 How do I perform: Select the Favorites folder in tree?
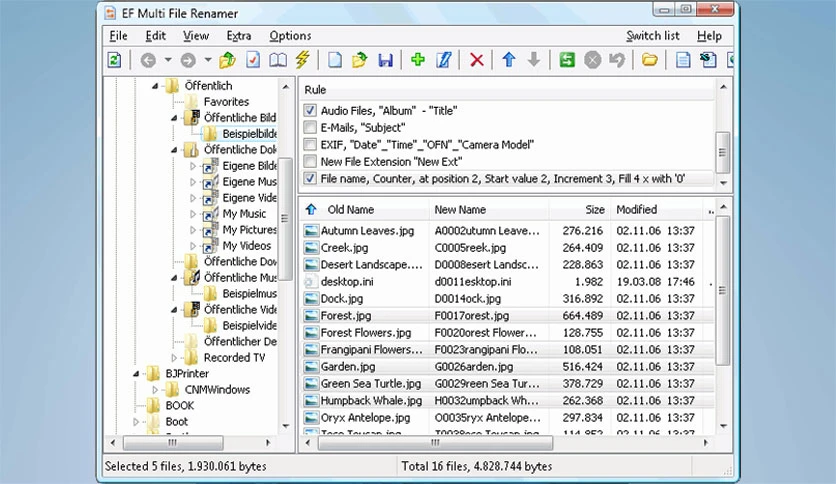pos(226,102)
